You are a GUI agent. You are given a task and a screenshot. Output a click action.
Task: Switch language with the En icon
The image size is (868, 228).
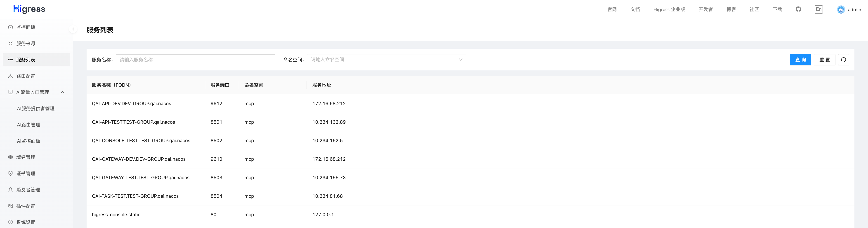[x=818, y=9]
